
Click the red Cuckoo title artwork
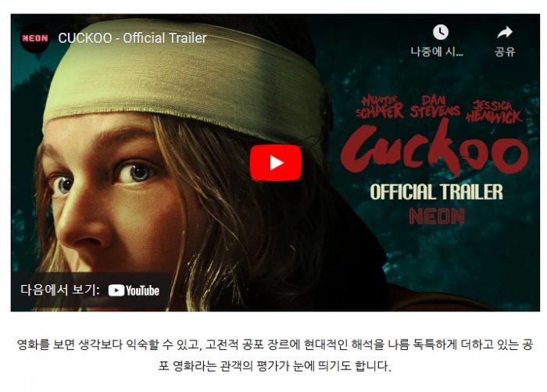[x=434, y=148]
